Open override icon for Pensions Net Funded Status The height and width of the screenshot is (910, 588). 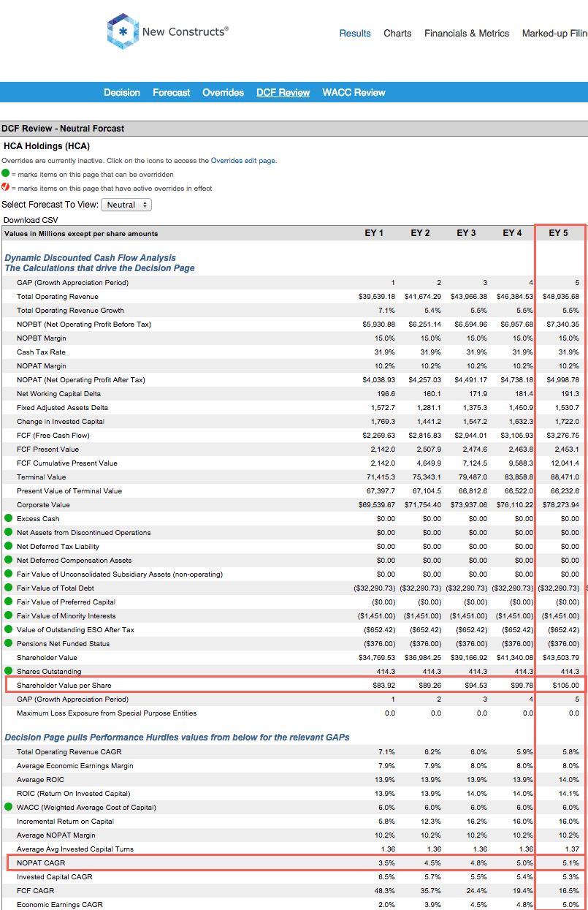pos(9,643)
